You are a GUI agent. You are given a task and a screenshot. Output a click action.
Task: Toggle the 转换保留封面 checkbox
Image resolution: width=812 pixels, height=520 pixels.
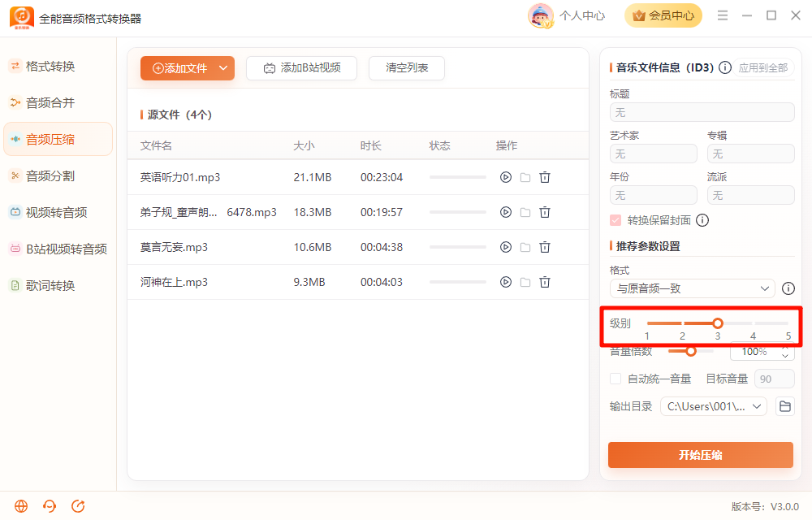[615, 220]
